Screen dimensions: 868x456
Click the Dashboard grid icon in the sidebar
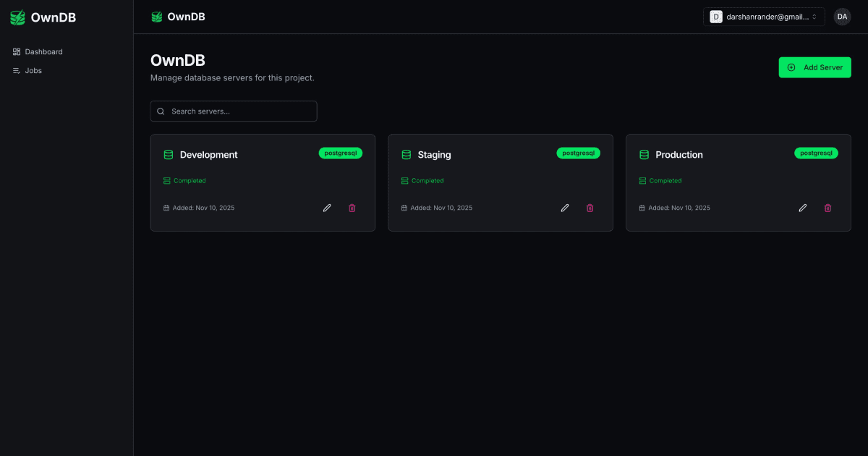(x=15, y=51)
